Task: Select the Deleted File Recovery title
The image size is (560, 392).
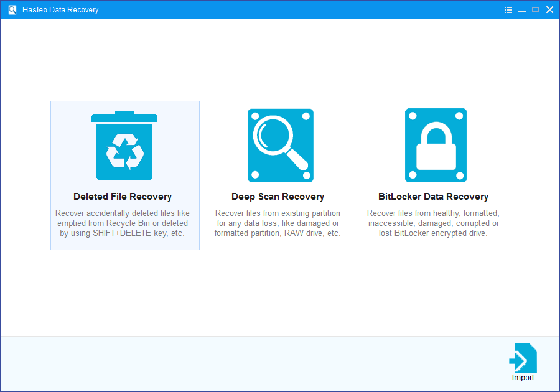Action: 123,197
